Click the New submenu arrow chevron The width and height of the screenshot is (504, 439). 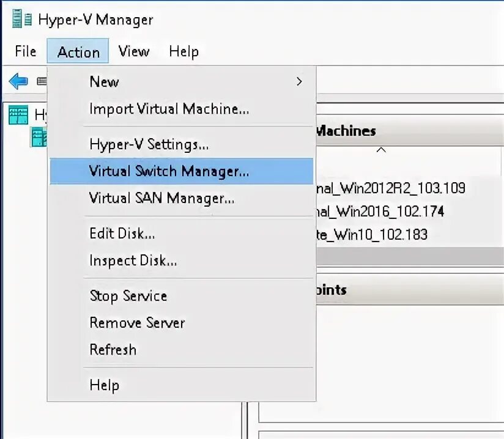click(299, 82)
